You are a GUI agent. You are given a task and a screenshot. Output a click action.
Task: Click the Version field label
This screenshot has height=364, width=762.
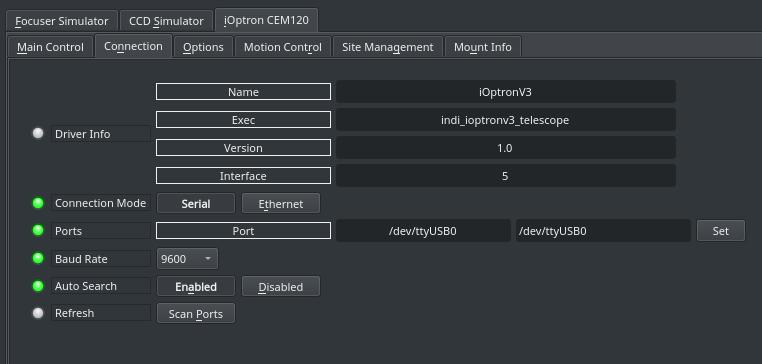point(243,148)
